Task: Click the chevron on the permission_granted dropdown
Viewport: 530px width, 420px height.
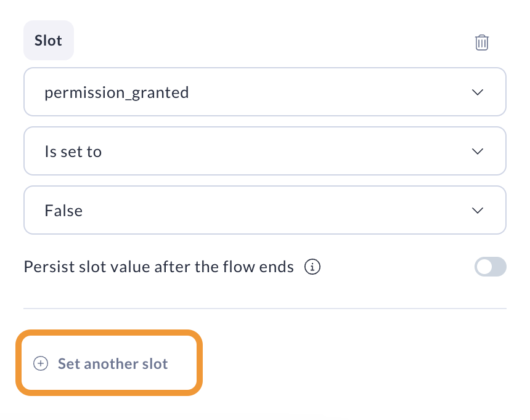Action: 478,92
